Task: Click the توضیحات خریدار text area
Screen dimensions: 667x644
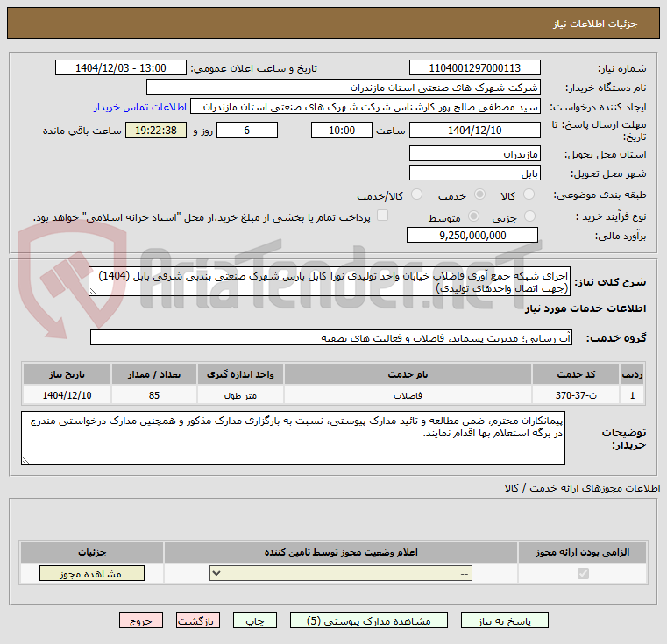Action: pos(293,438)
